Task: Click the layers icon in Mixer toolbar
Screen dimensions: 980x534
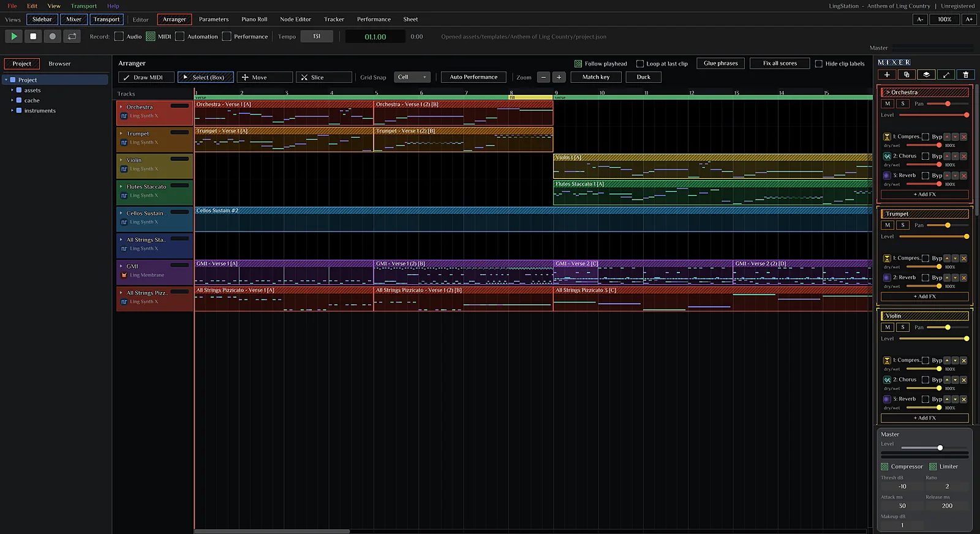Action: coord(926,75)
